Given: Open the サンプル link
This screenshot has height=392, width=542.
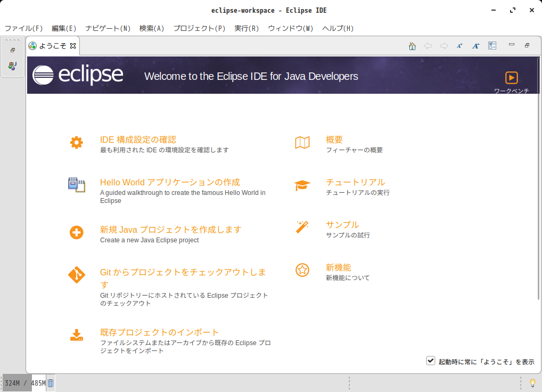Looking at the screenshot, I should coord(342,225).
